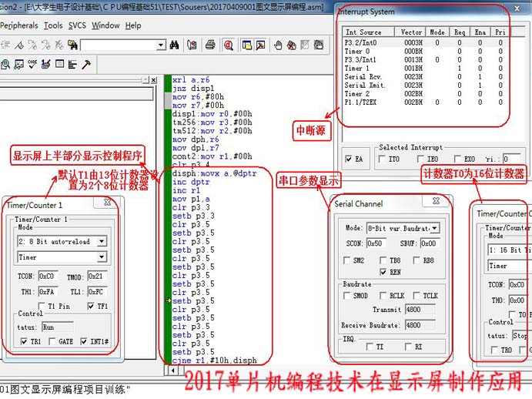Click the hammer toolbox icon
The width and height of the screenshot is (532, 399).
click(86, 64)
